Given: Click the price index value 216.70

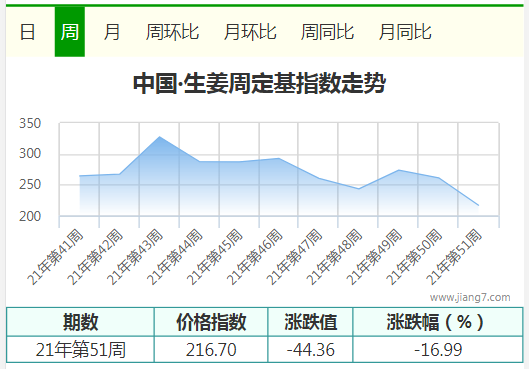Looking at the screenshot, I should [211, 349].
